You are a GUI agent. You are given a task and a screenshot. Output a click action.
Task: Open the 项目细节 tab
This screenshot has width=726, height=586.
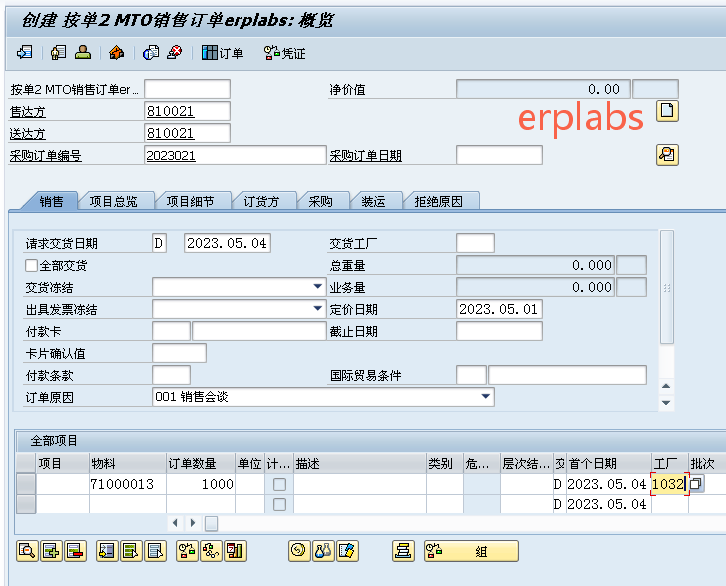(x=190, y=201)
